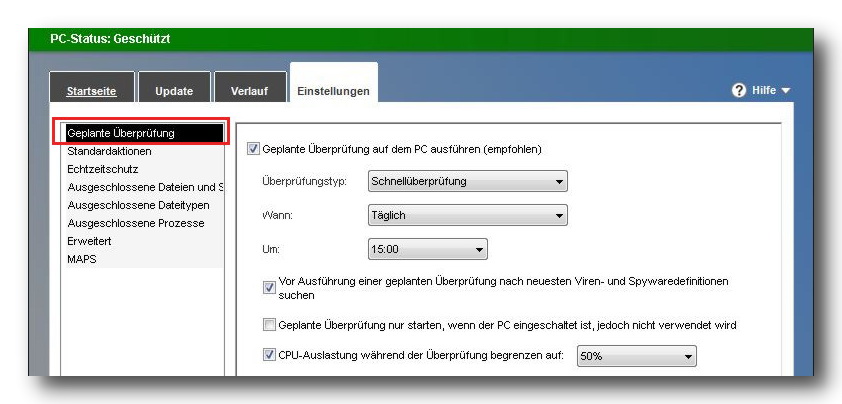Open the MAPS settings entry
This screenshot has width=842, height=404.
143,259
